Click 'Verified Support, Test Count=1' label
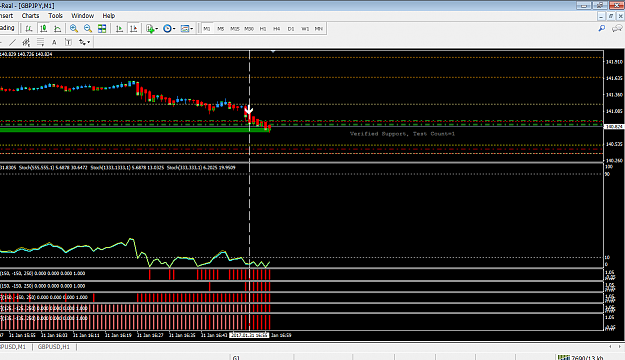 402,134
